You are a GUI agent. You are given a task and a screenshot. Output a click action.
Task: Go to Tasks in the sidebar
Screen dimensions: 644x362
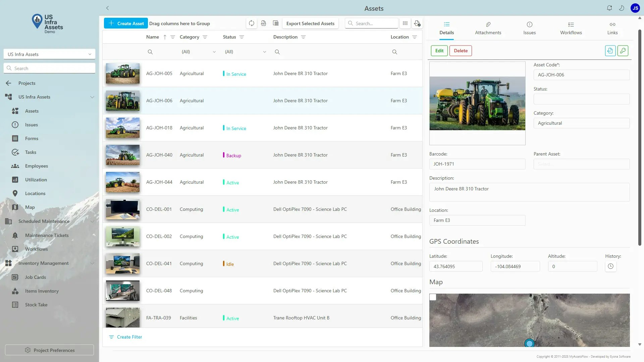pos(31,152)
